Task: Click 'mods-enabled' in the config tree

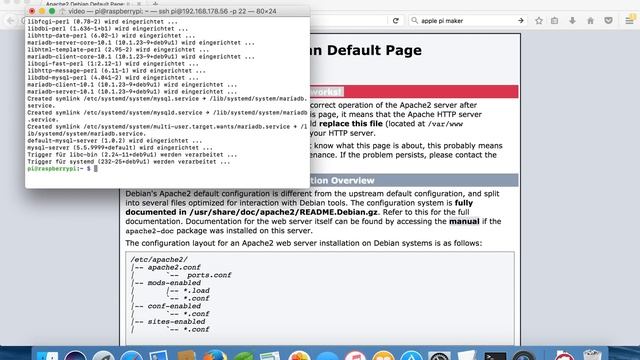Action: pos(174,283)
